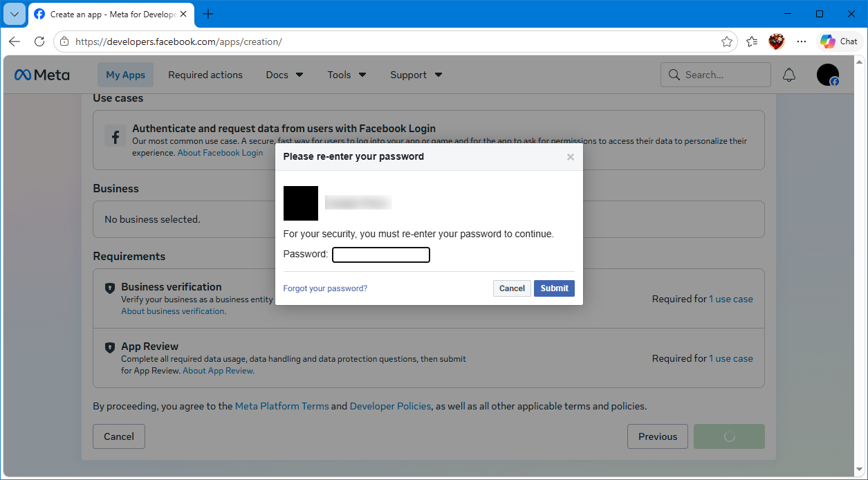Click the loading green button
The width and height of the screenshot is (868, 480).
[730, 436]
